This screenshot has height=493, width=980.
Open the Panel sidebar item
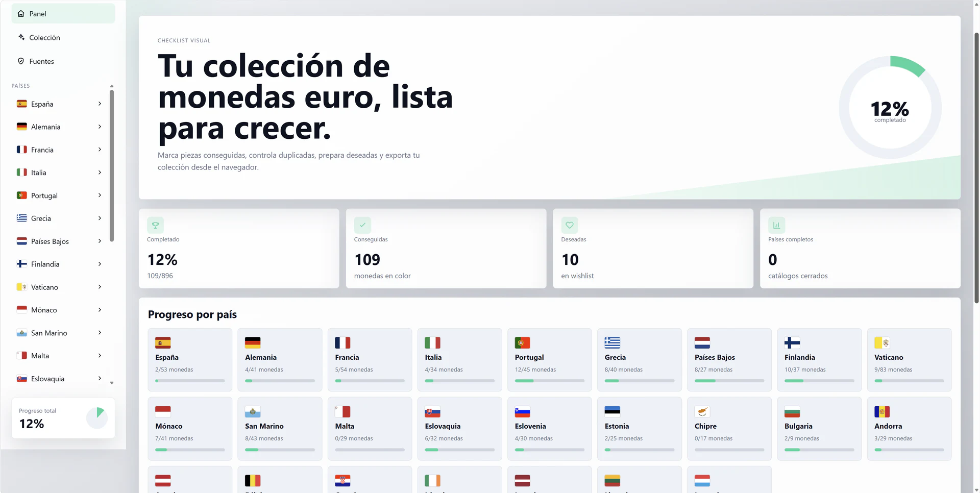63,14
